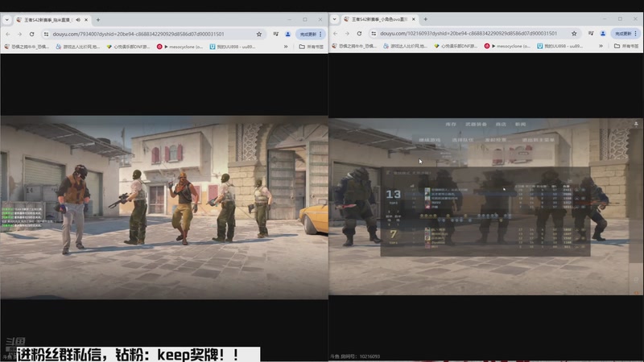Go back in the right browser window

click(336, 34)
